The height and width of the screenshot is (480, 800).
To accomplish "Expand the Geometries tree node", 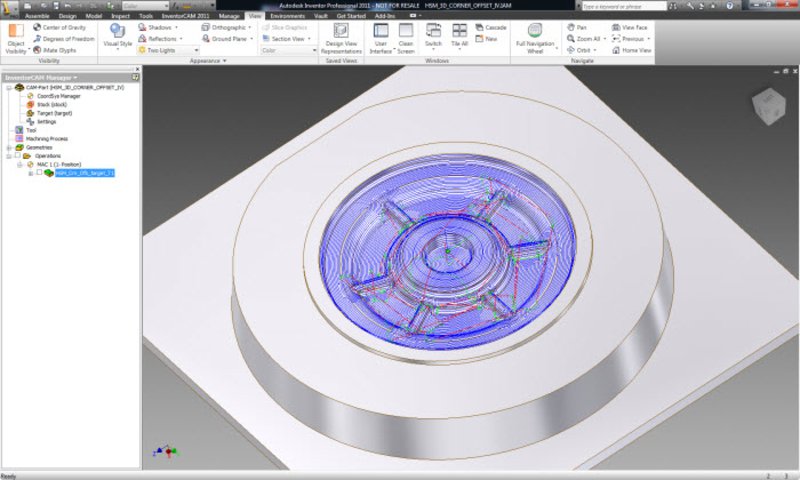I will tap(7, 147).
